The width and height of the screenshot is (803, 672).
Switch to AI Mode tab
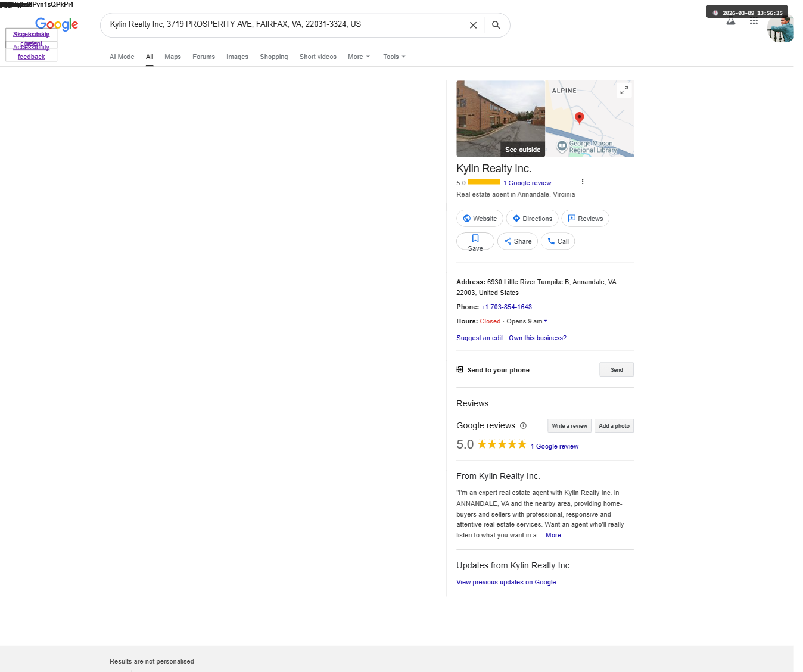[x=122, y=57]
